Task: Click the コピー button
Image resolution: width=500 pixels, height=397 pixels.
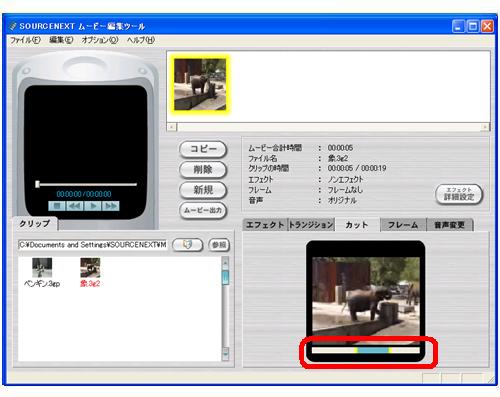Action: click(x=203, y=149)
